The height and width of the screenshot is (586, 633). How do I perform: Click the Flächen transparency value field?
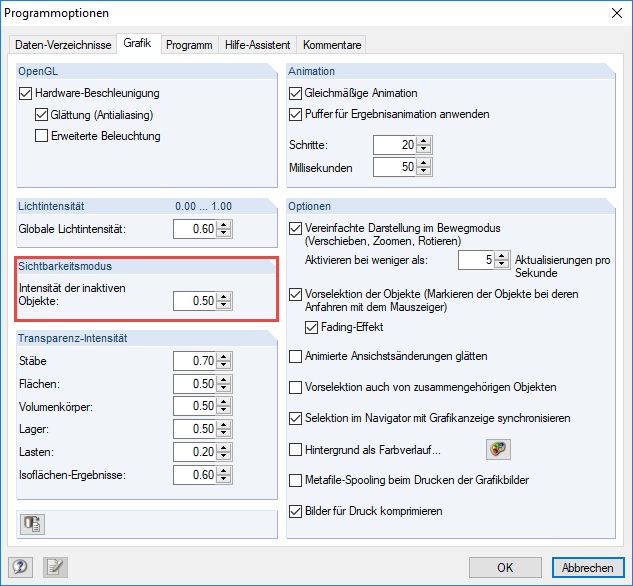click(195, 384)
